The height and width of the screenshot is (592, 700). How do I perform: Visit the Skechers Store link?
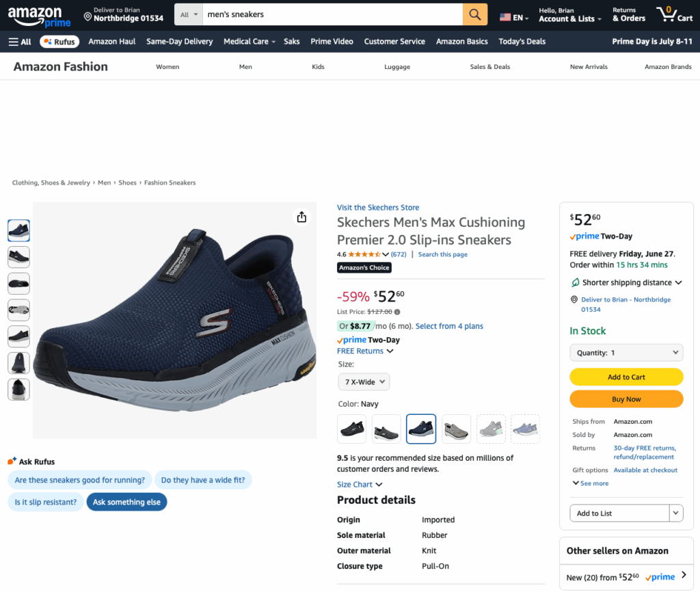click(x=378, y=208)
